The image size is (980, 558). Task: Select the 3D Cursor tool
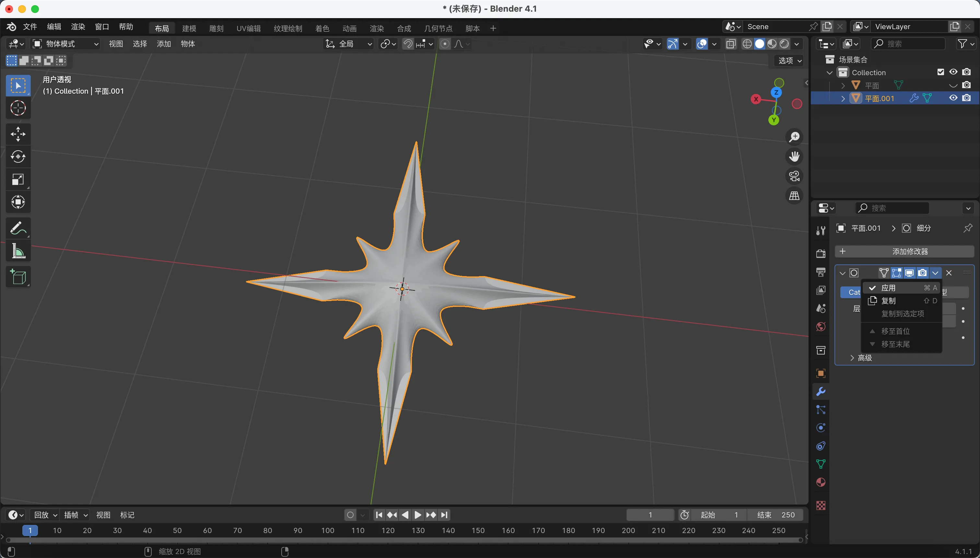click(18, 108)
